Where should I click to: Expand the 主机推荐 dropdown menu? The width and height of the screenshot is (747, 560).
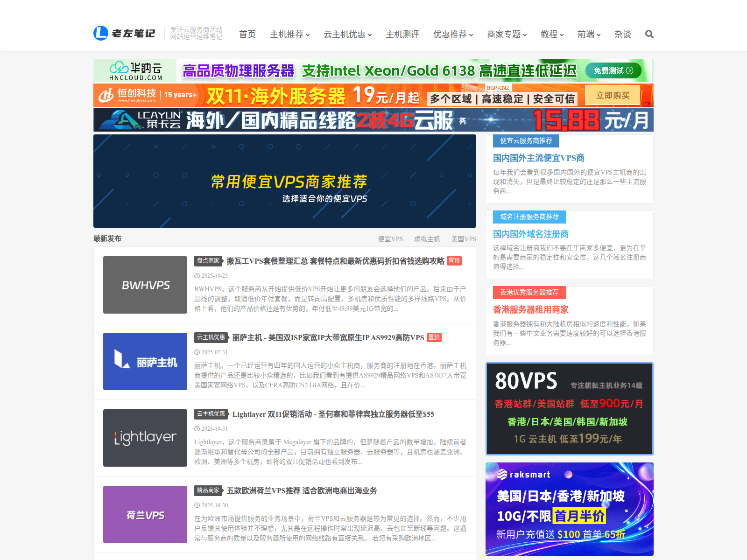(x=289, y=34)
